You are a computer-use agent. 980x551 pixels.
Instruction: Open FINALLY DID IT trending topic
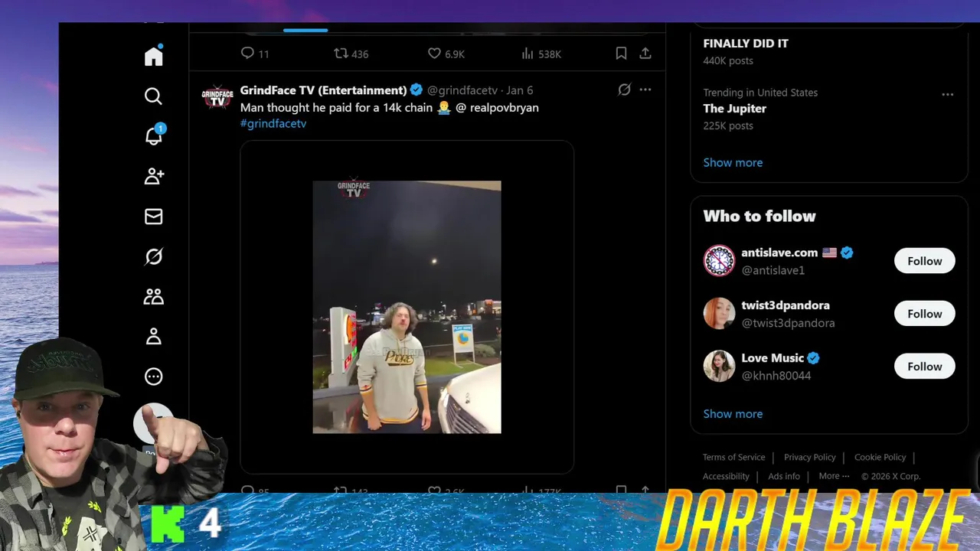tap(746, 44)
